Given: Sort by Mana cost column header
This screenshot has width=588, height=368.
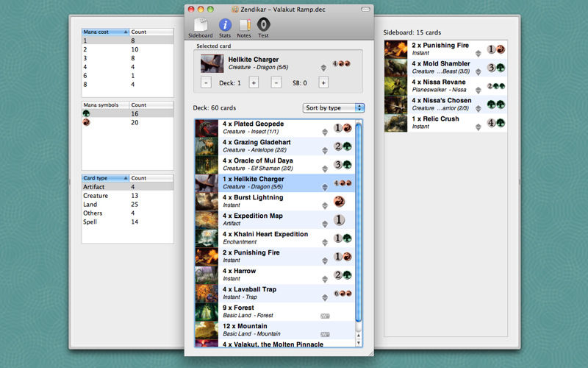Looking at the screenshot, I should click(105, 32).
